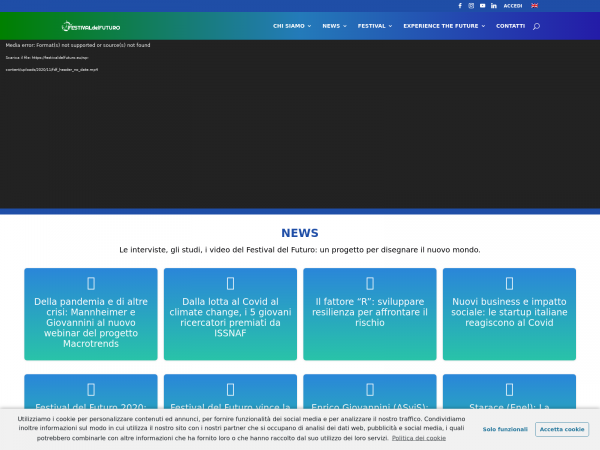Click the search magnifier icon
Viewport: 600px width, 450px height.
tap(536, 26)
